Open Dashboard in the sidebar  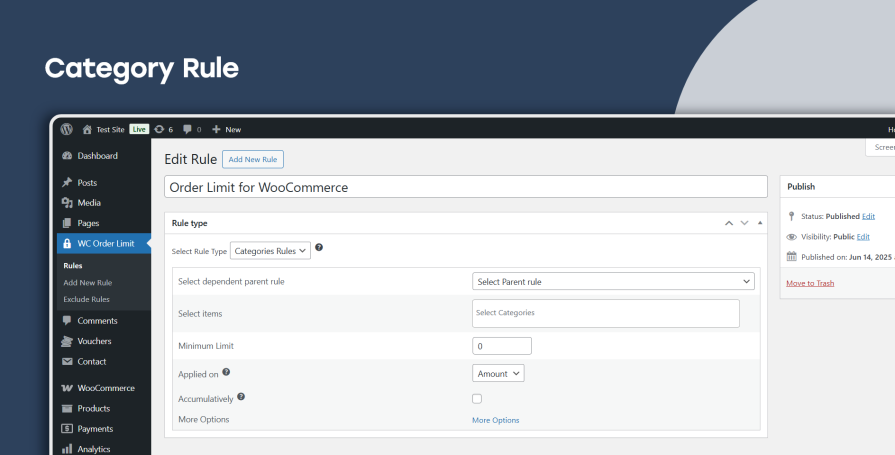pos(98,156)
